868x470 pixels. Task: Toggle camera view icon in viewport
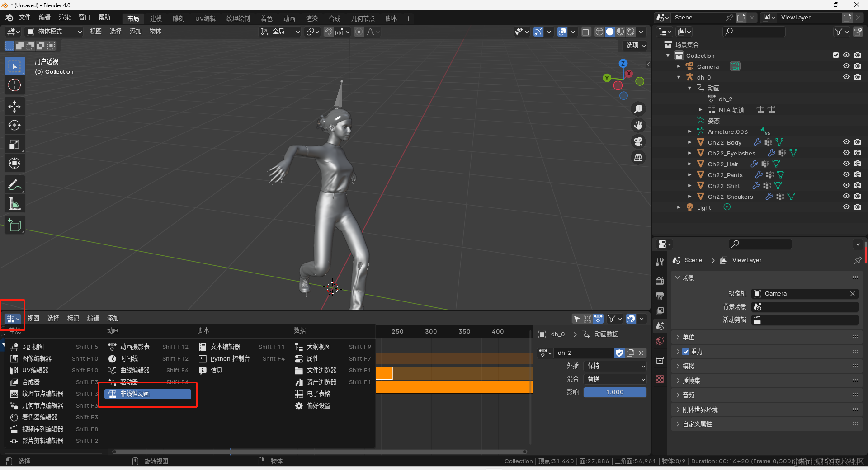point(638,141)
